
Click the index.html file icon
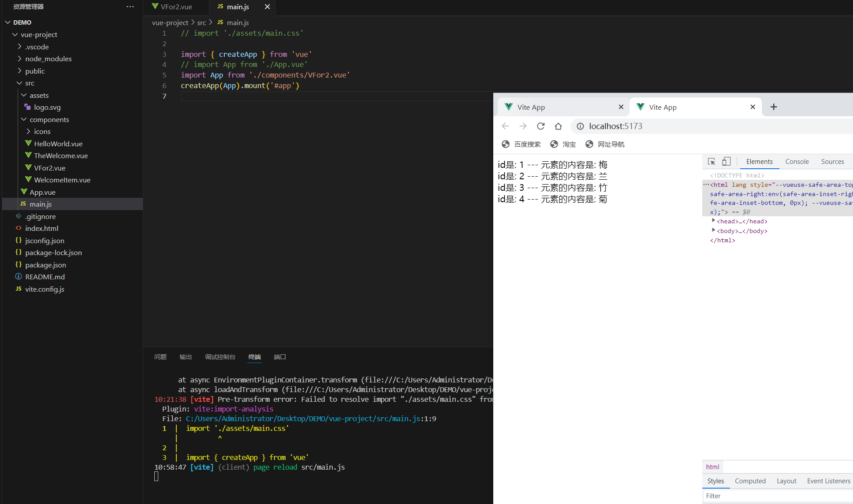point(19,228)
